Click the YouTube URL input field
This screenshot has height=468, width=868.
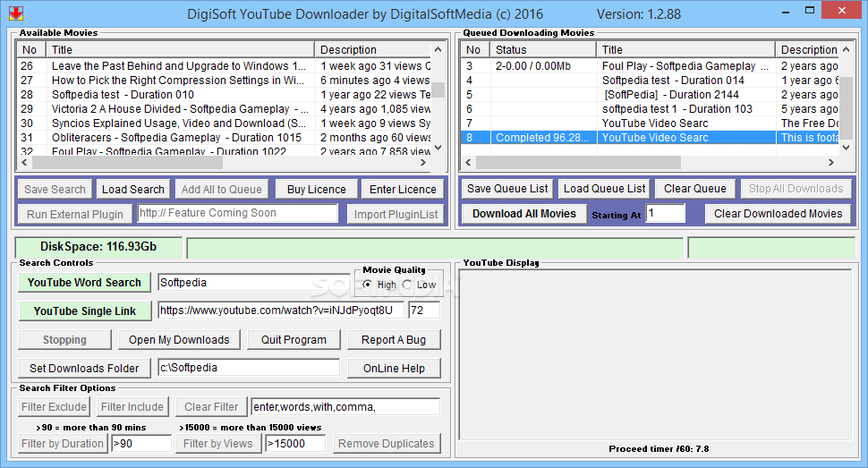pos(281,311)
